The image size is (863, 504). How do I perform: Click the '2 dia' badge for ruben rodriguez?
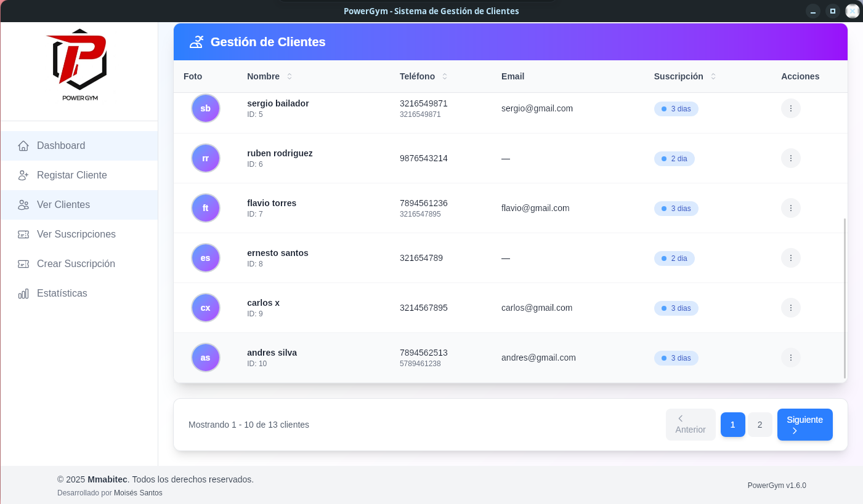(675, 159)
